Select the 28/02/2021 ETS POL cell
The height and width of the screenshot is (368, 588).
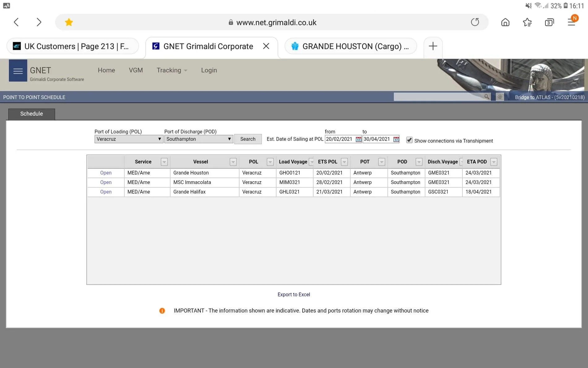(x=331, y=182)
